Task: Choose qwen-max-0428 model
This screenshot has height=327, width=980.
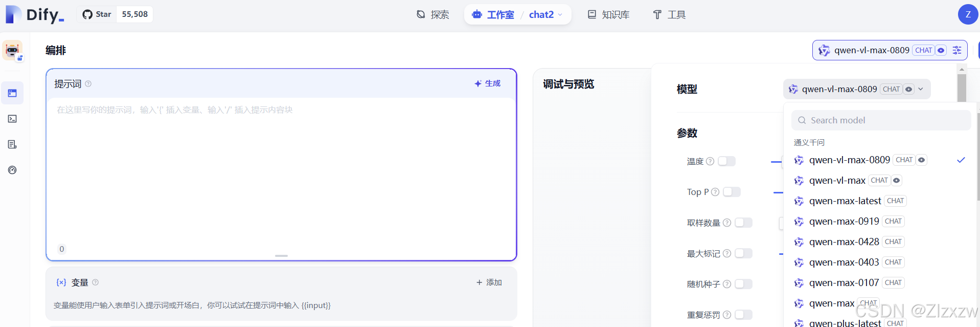Action: (880, 242)
